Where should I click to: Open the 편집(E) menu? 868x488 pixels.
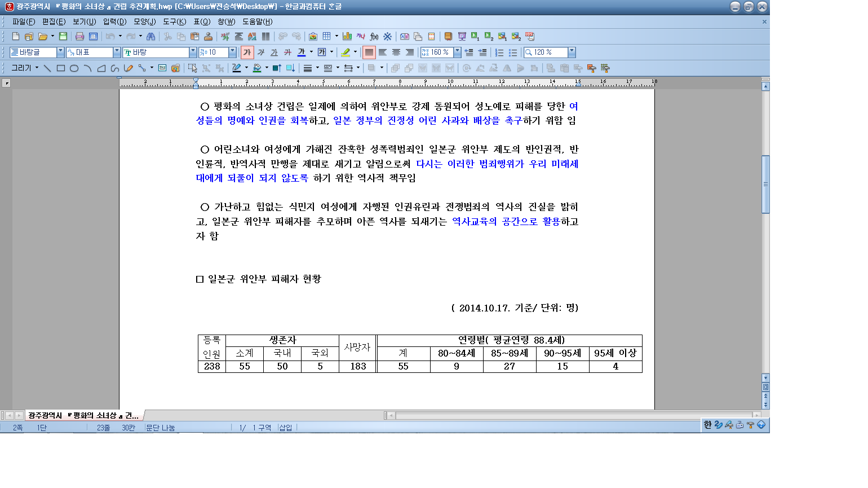click(x=54, y=21)
